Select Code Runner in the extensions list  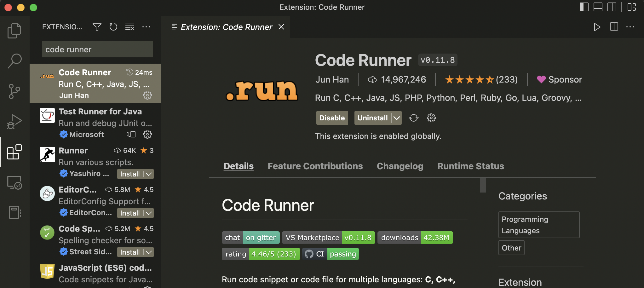[95, 83]
